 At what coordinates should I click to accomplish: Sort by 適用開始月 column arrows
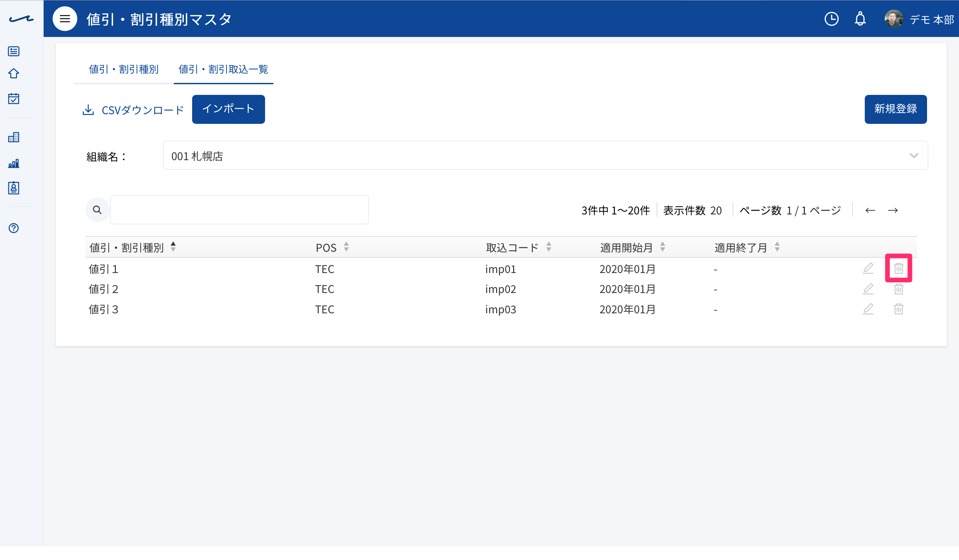tap(663, 247)
